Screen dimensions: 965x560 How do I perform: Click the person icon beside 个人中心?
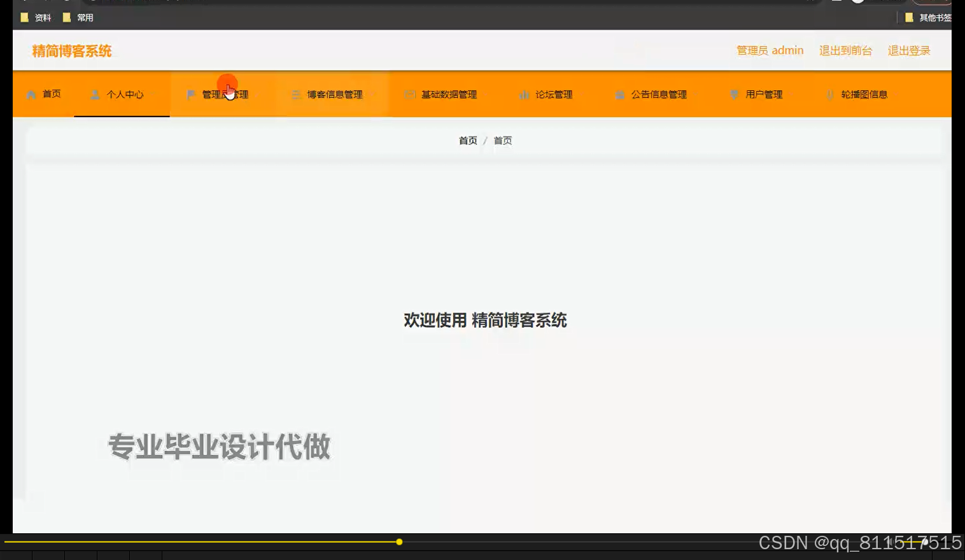95,94
